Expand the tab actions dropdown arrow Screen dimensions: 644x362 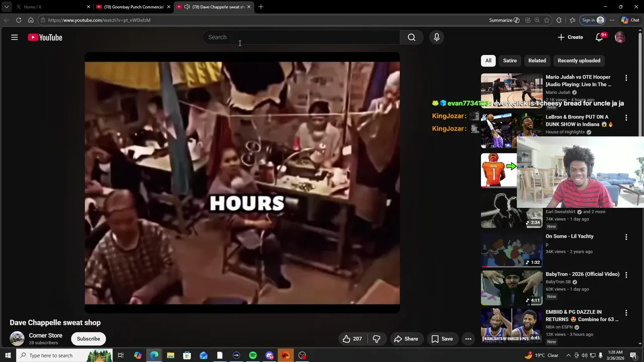click(7, 7)
